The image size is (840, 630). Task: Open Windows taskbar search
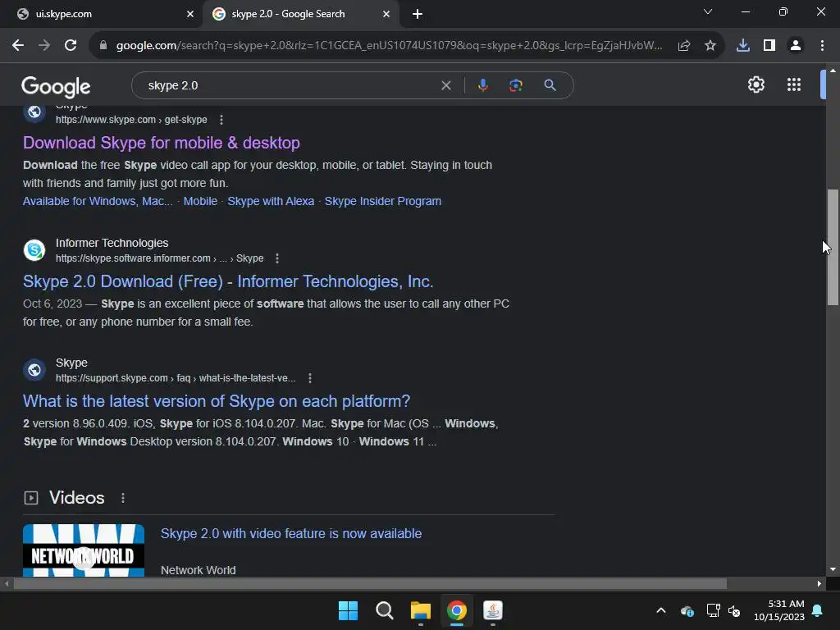click(x=385, y=610)
